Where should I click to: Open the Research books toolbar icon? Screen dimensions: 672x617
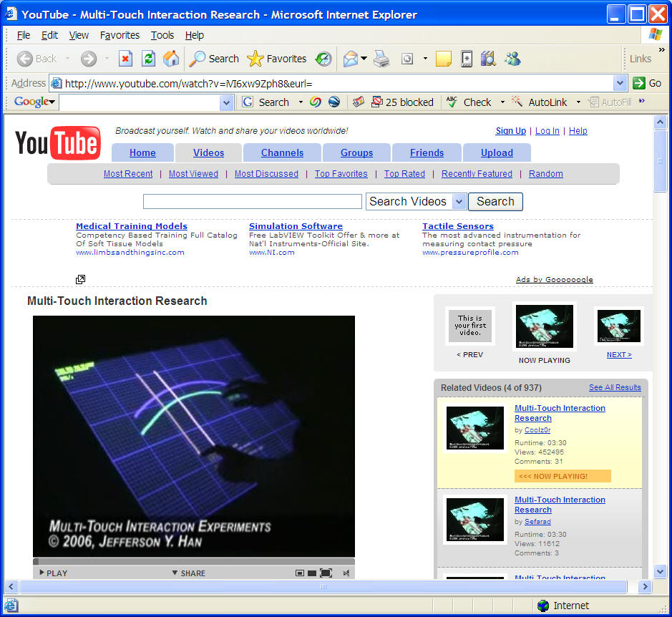click(x=488, y=58)
